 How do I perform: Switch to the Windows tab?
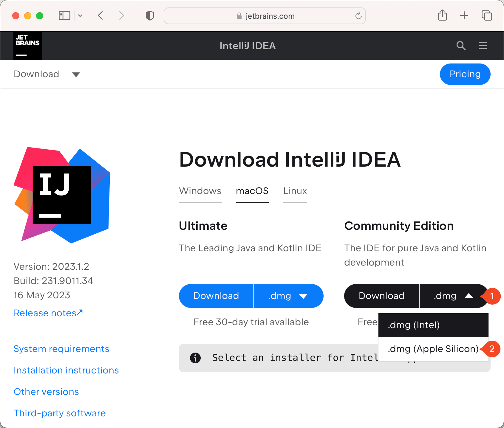200,191
